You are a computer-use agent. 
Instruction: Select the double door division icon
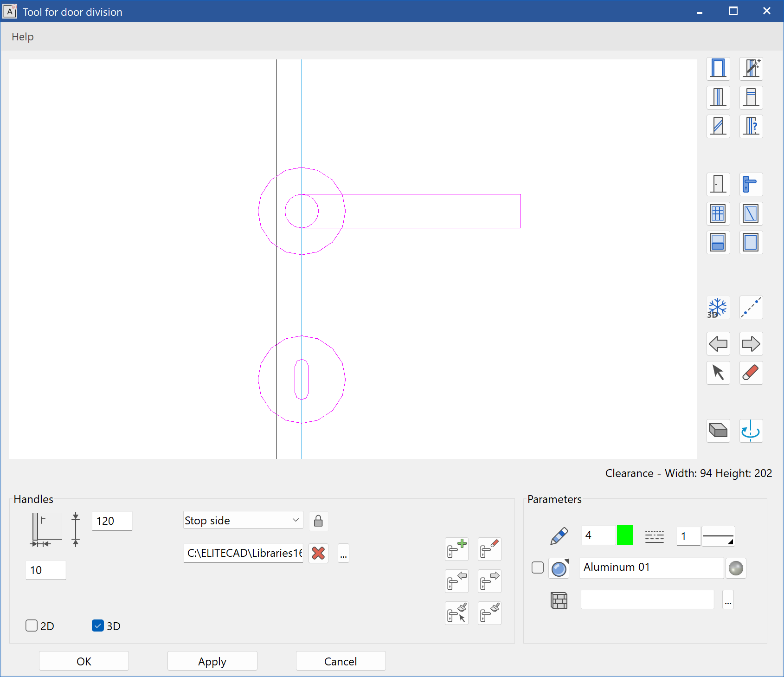[718, 97]
